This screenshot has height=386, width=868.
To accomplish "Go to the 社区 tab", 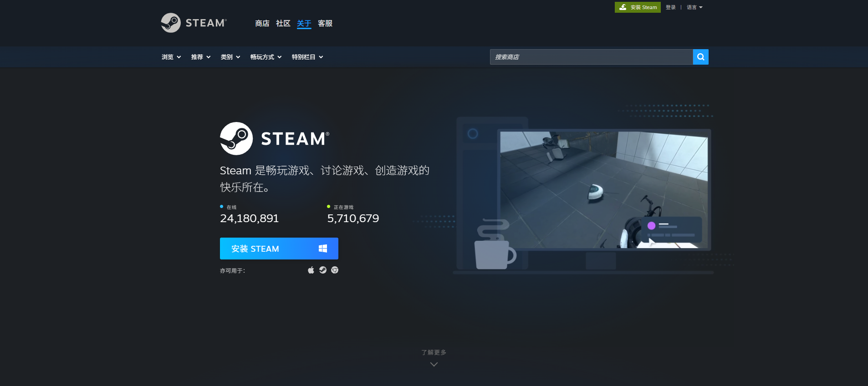I will 283,23.
